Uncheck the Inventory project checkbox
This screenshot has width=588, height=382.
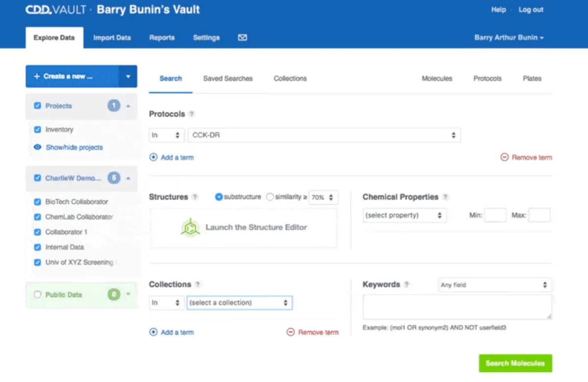pos(38,130)
